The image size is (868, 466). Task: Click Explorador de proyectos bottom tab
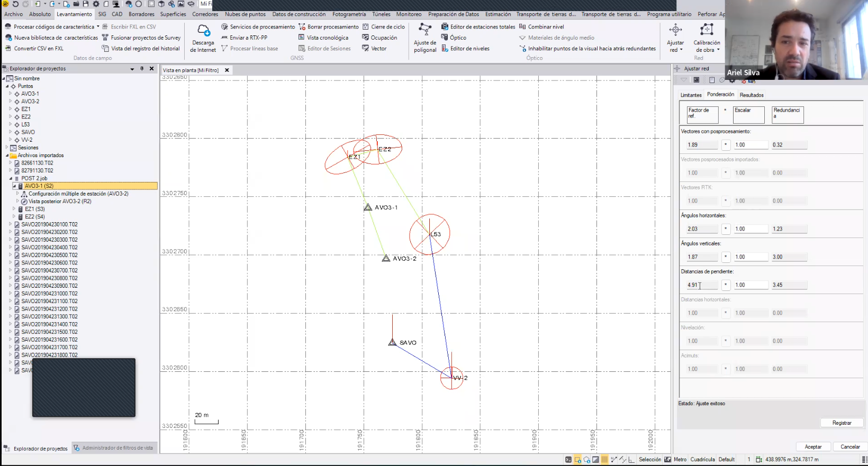(36, 449)
